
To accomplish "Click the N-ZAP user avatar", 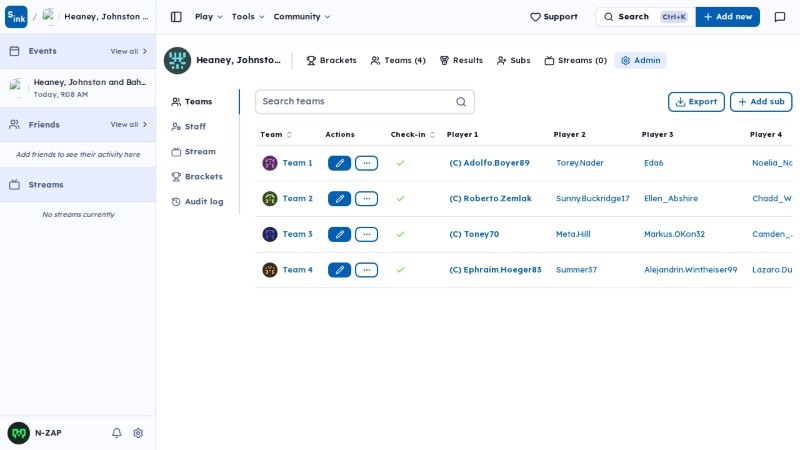I will 19,433.
